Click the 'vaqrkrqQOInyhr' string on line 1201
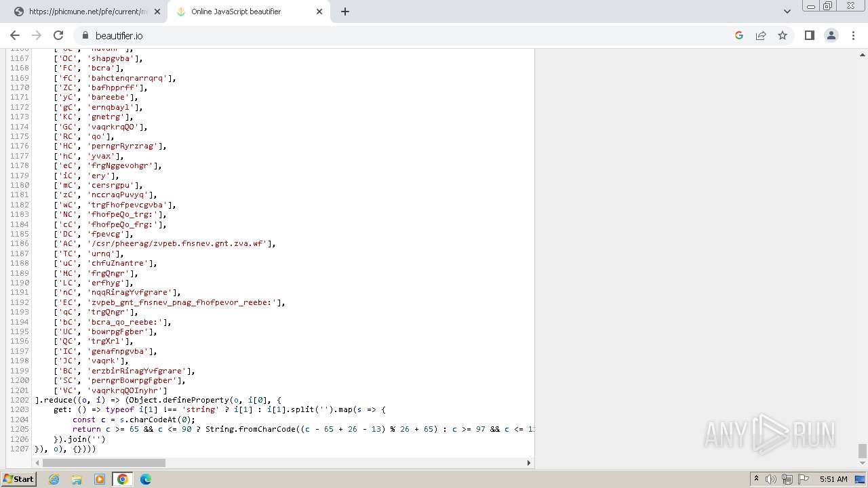Viewport: 868px width, 488px height. [125, 390]
